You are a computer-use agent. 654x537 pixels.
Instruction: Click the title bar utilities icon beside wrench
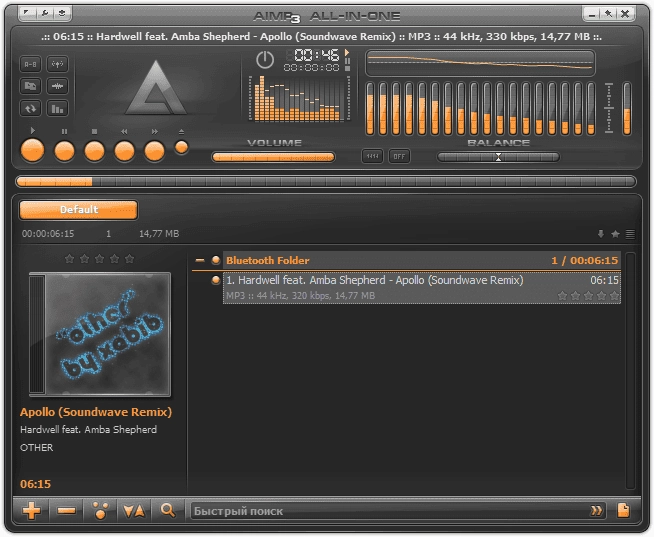click(x=62, y=13)
